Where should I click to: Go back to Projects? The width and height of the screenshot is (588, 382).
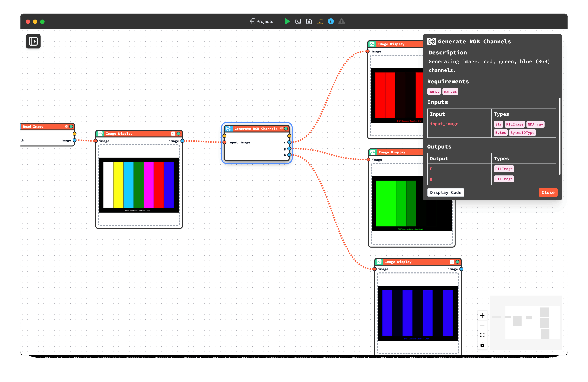coord(261,22)
